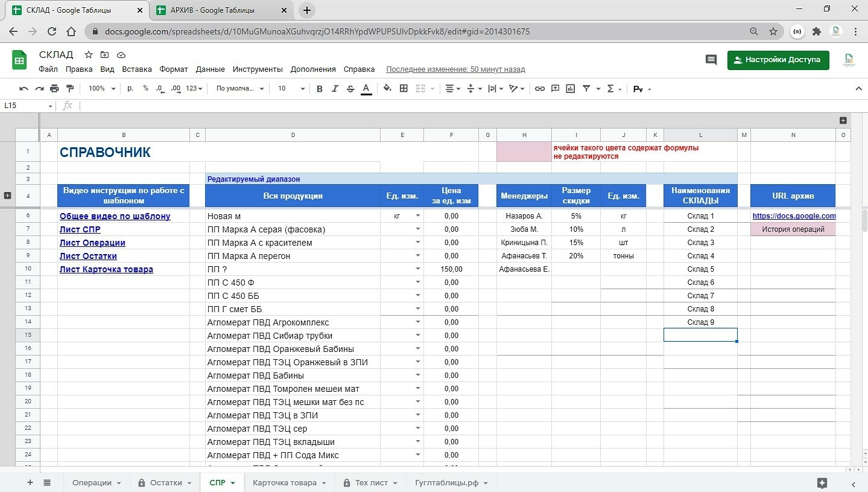Create a filter with funnel icon
This screenshot has width=868, height=492.
(586, 89)
